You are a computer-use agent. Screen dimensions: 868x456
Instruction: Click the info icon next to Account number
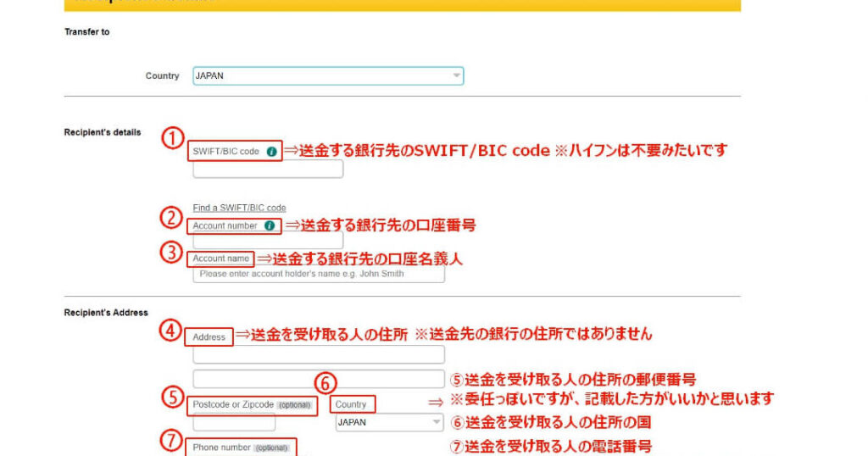click(269, 225)
